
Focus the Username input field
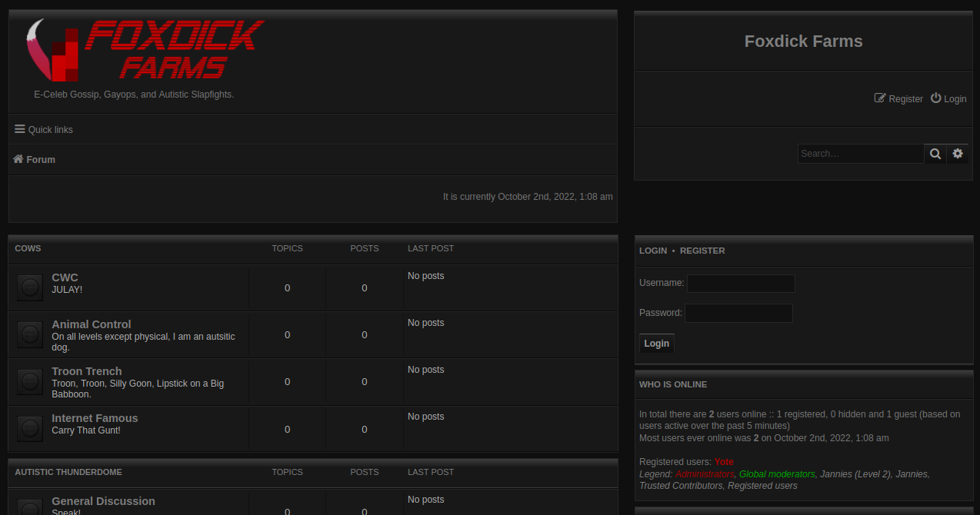click(x=741, y=284)
